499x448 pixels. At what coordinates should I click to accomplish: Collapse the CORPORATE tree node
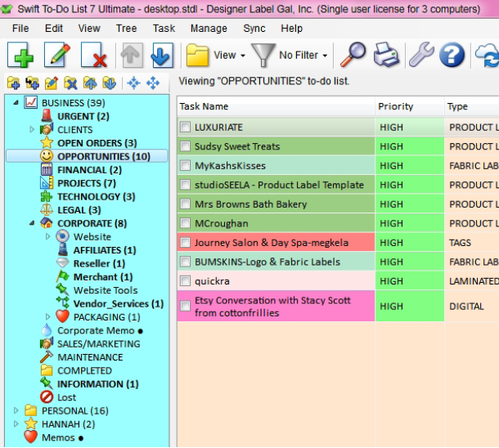32,223
